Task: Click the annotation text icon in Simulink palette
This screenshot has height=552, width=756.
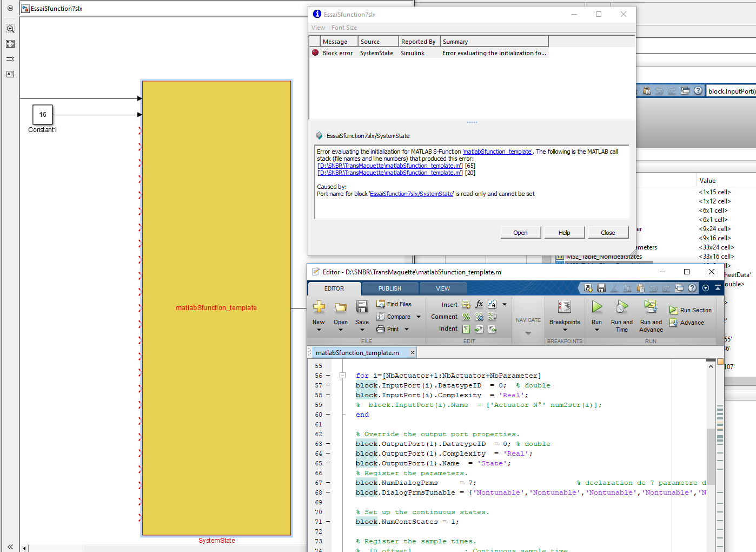Action: click(10, 74)
